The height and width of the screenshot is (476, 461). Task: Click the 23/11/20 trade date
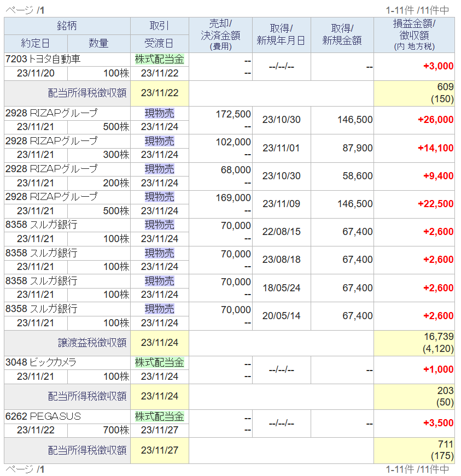coord(36,73)
